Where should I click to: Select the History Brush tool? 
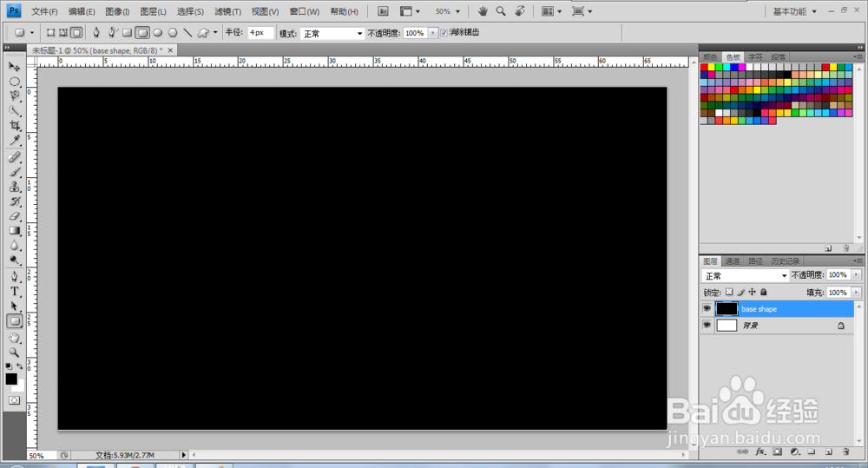pos(15,201)
